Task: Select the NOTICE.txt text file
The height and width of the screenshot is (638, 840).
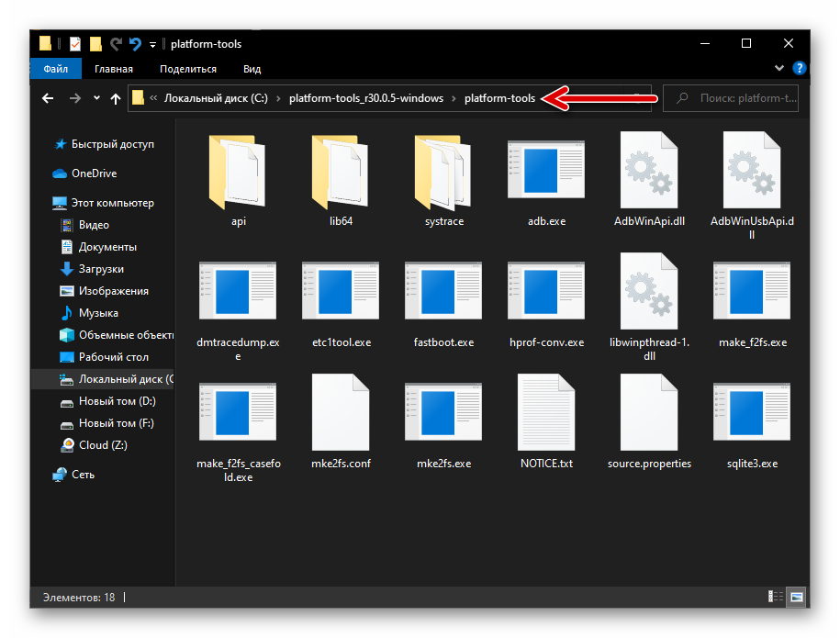Action: [x=546, y=415]
